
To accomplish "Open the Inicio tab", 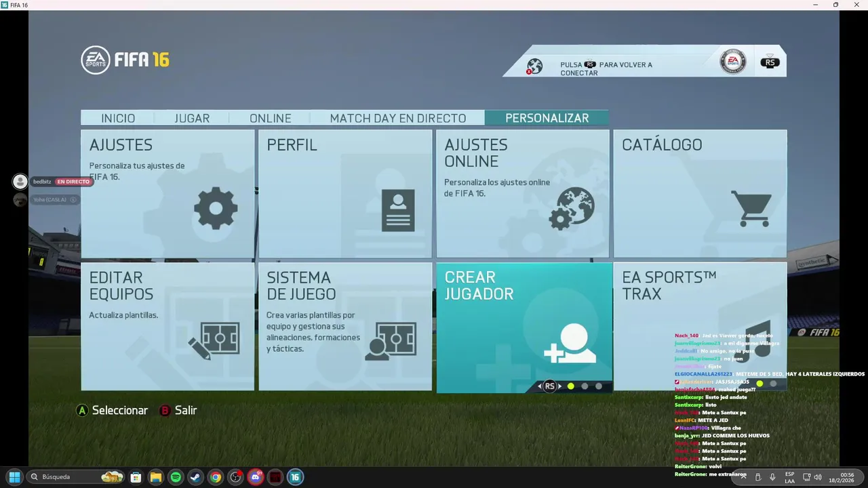I will point(118,118).
